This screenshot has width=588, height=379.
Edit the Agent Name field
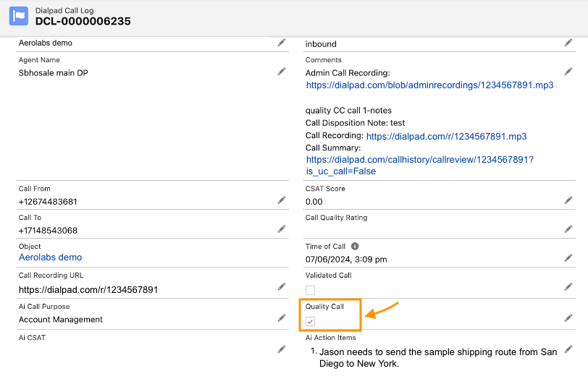click(x=282, y=72)
